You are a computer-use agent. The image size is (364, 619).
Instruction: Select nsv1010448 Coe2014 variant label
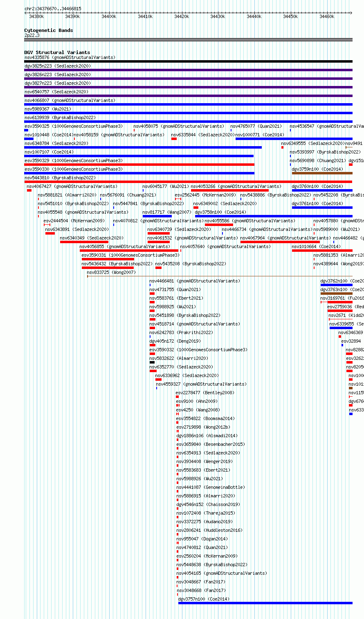49,135
